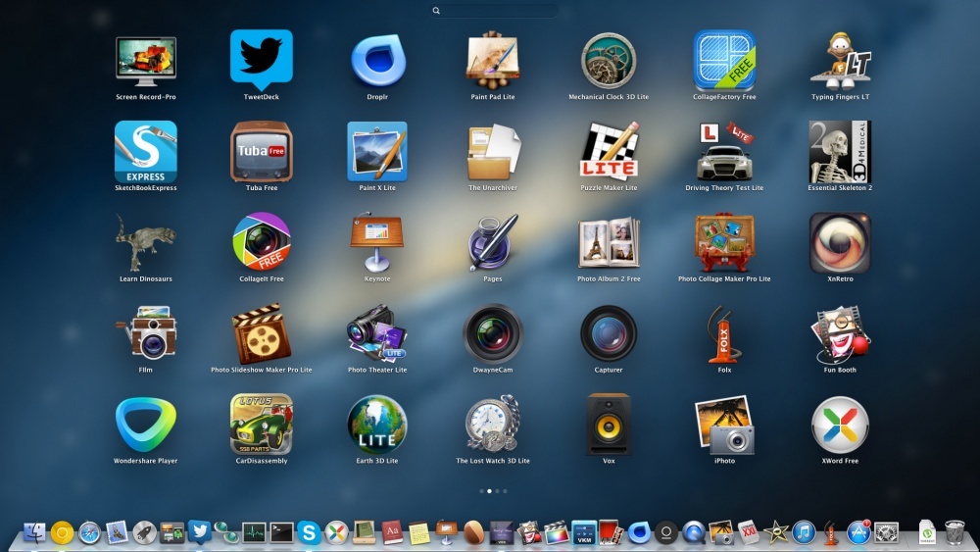Launch Final Cut Pro from the Dock
The image size is (980, 552).
click(x=557, y=533)
